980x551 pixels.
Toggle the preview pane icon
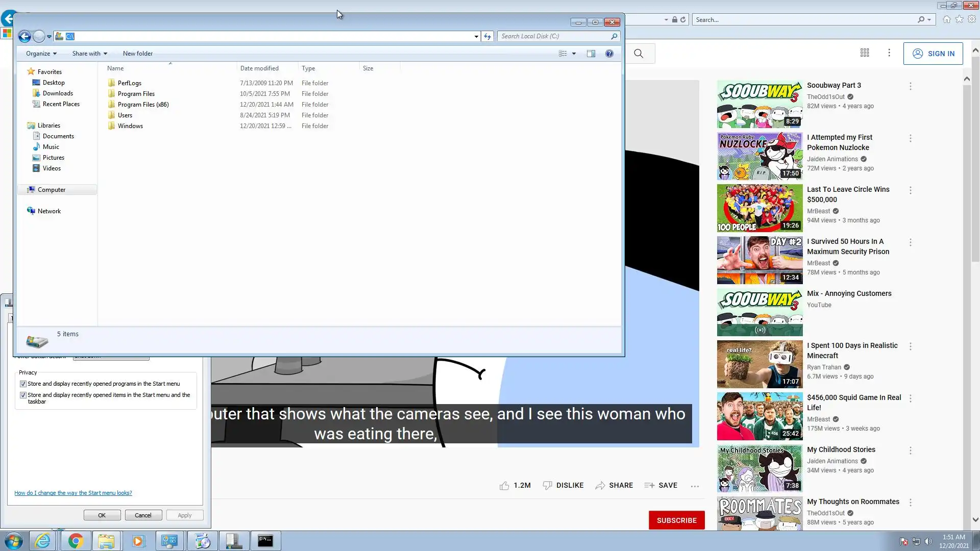tap(591, 54)
